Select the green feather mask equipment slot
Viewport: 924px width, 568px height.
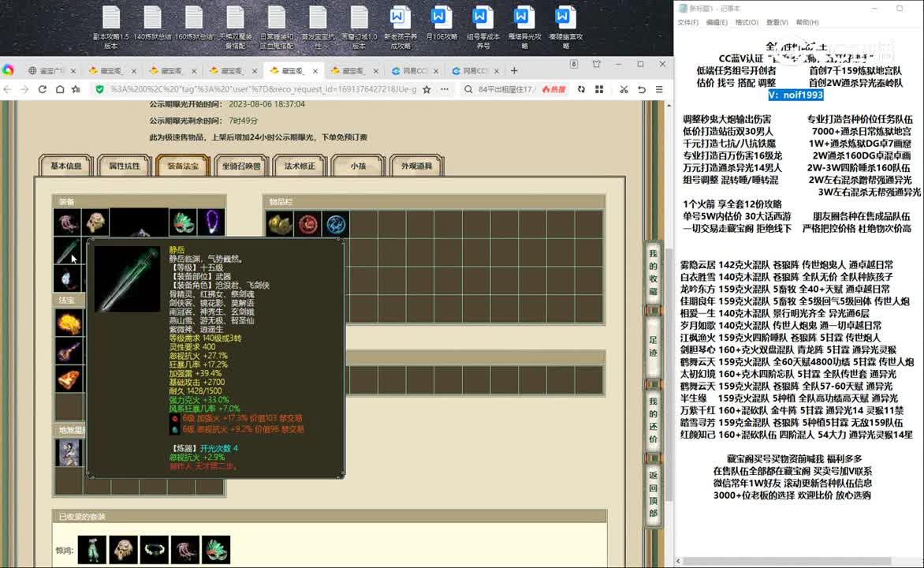coord(183,223)
